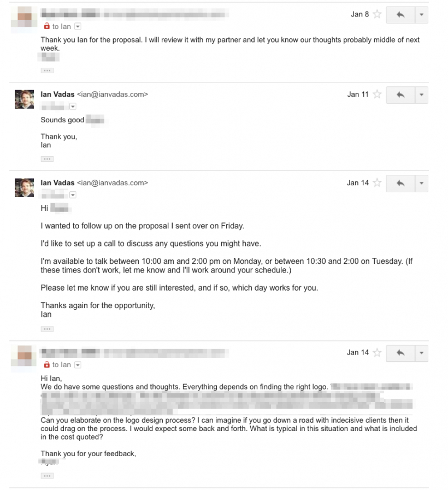This screenshot has height=490, width=448.
Task: Reply to the Jan 8 email using reply arrow
Action: pyautogui.click(x=399, y=15)
